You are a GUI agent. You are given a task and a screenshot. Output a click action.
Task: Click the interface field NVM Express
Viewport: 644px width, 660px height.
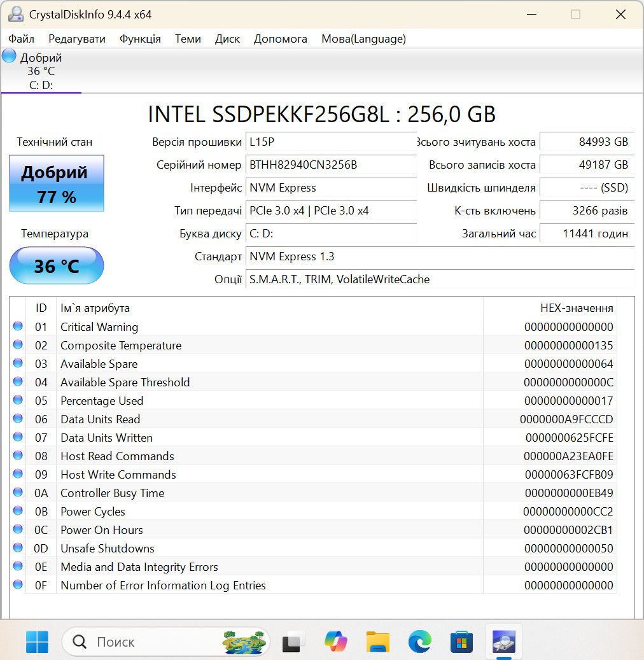pos(331,188)
